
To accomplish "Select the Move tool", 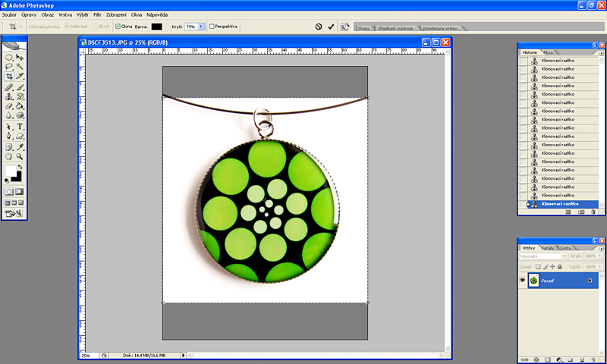I will point(20,57).
